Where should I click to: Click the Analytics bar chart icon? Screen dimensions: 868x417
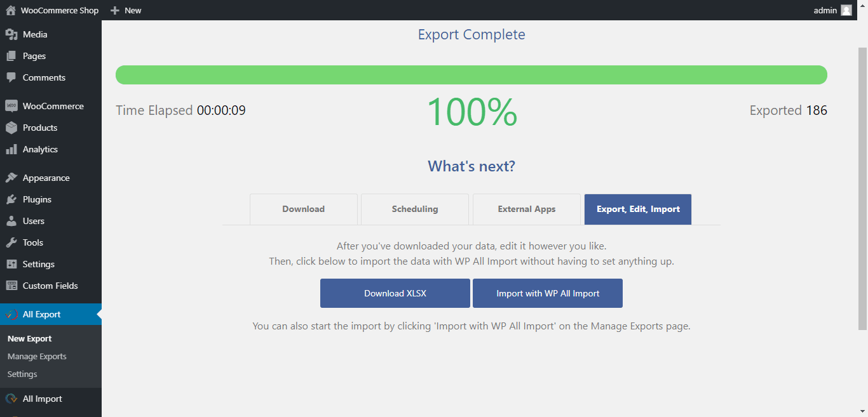(11, 149)
